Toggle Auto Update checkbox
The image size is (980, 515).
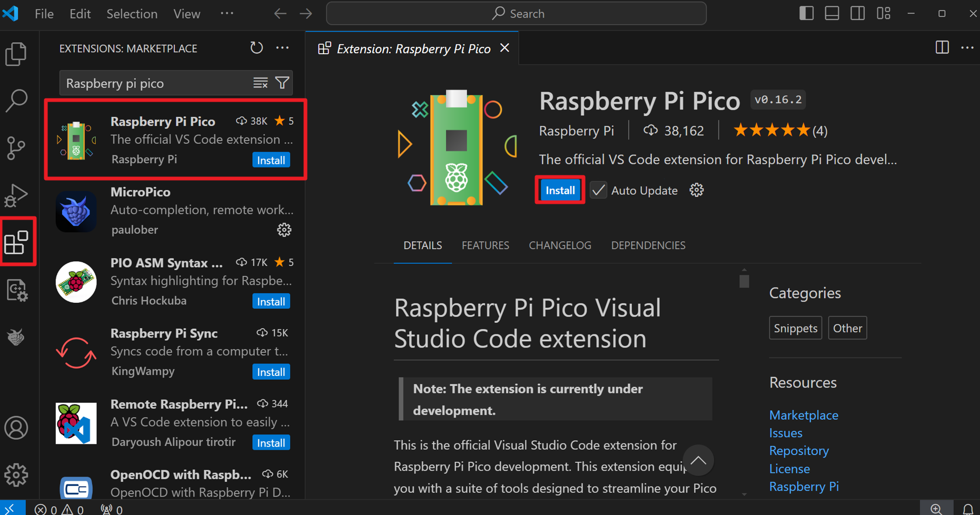coord(598,190)
